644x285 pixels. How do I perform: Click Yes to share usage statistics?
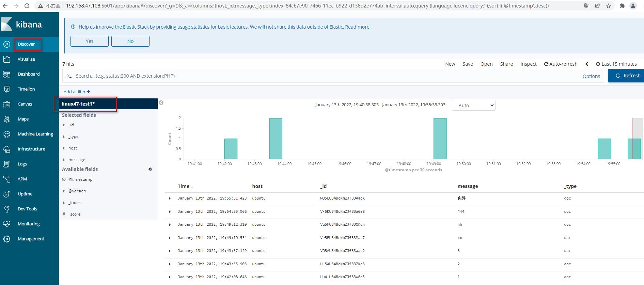pos(90,41)
